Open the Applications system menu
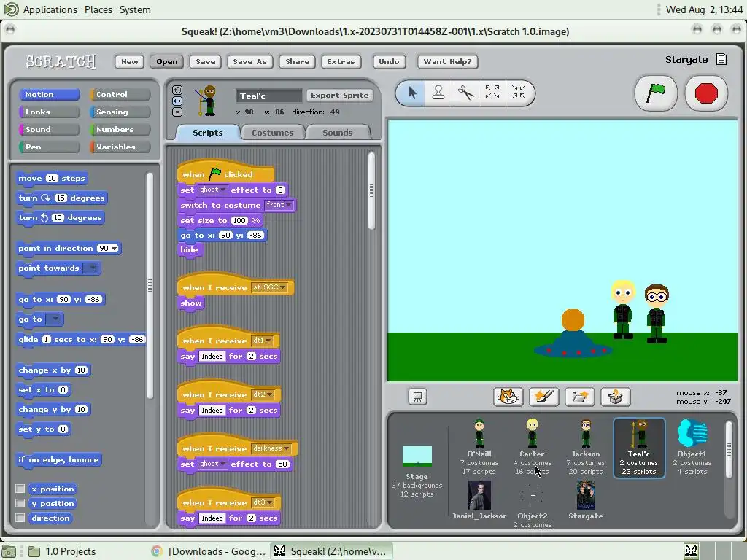The width and height of the screenshot is (747, 560). (50, 9)
